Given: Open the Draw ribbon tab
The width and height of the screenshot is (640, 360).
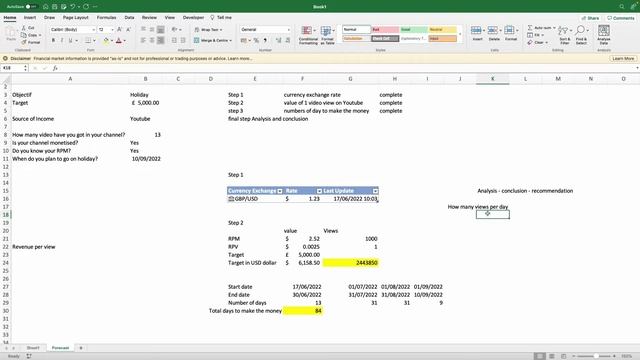Looking at the screenshot, I should (49, 18).
